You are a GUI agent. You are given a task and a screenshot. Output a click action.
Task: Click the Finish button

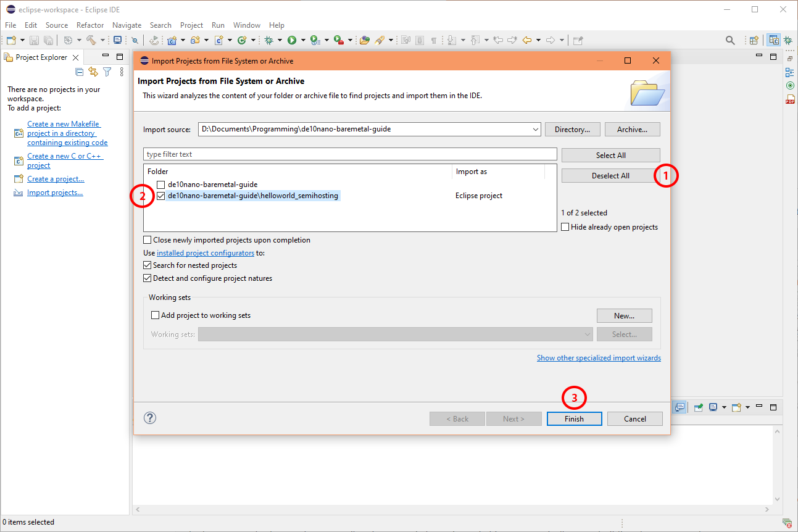pos(574,418)
